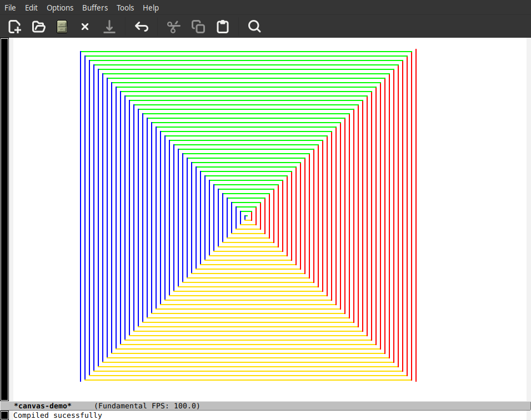
Task: Open the Tools menu
Action: 126,8
